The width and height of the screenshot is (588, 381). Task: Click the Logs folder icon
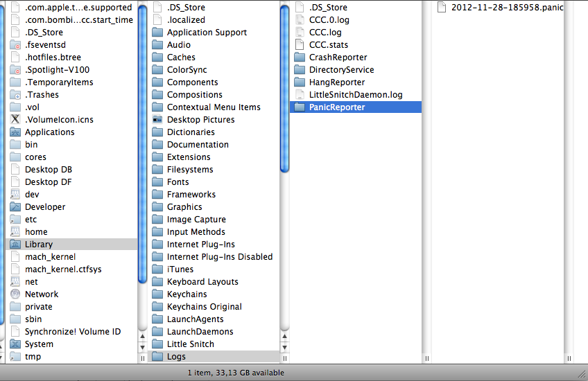(157, 356)
